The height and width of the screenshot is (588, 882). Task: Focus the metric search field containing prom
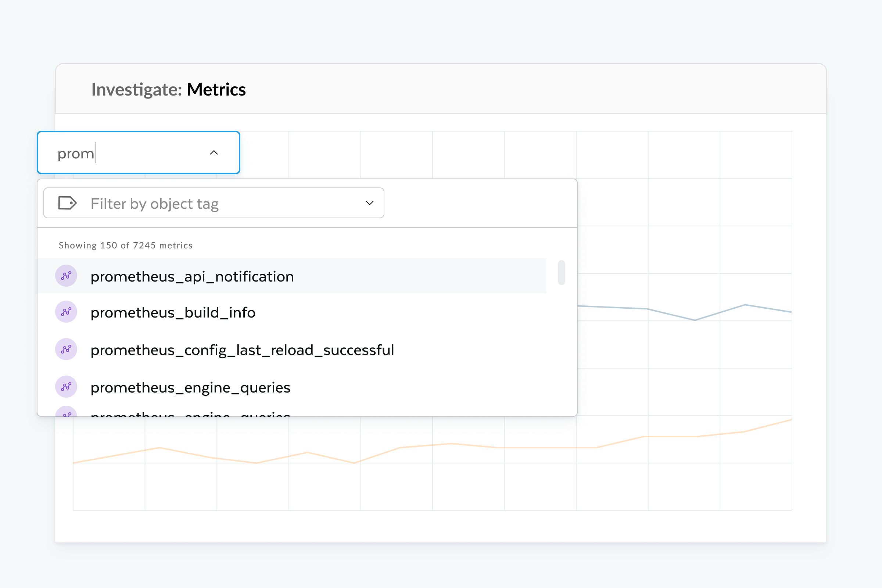click(139, 153)
